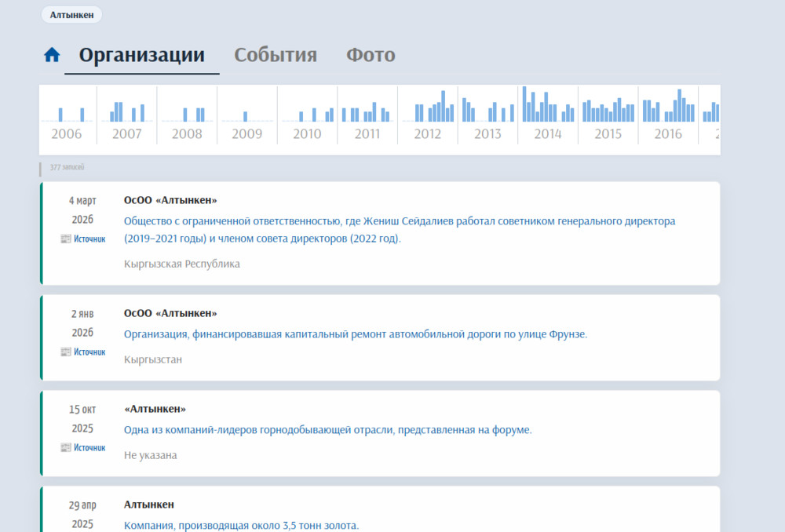Select year 2009 on the timeline
This screenshot has height=532, width=785.
pos(246,134)
